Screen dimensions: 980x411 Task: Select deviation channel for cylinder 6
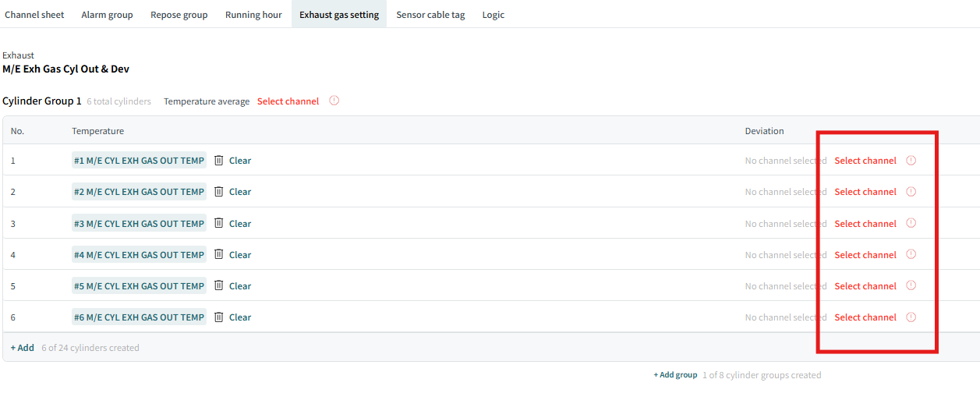point(865,317)
